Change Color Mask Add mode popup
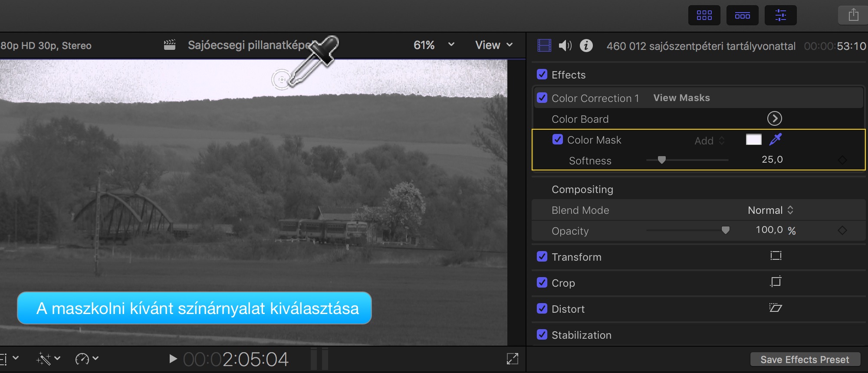This screenshot has width=868, height=373. pyautogui.click(x=710, y=141)
